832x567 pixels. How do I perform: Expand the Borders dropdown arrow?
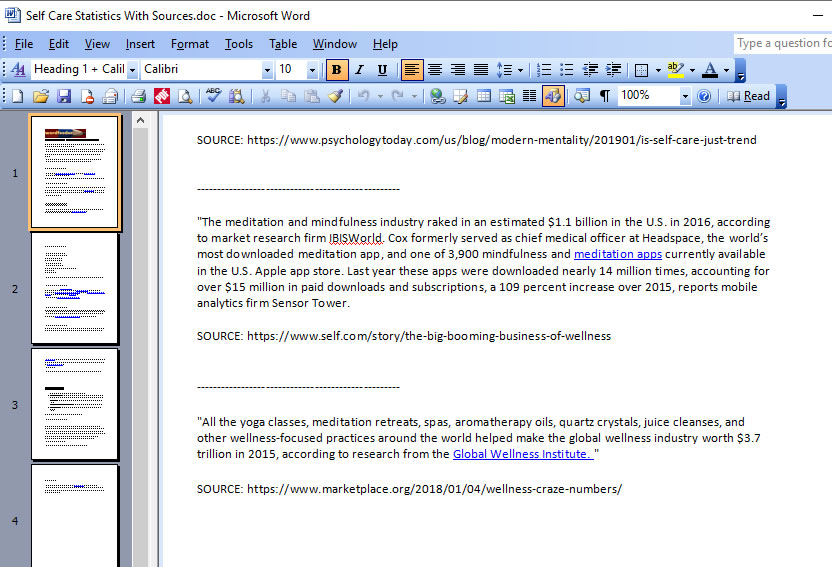(658, 69)
